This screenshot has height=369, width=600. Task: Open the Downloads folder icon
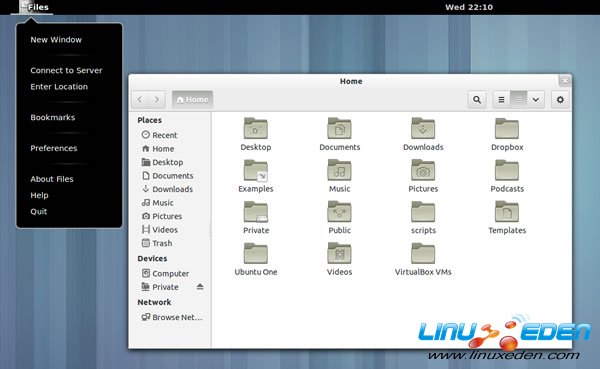(x=423, y=128)
